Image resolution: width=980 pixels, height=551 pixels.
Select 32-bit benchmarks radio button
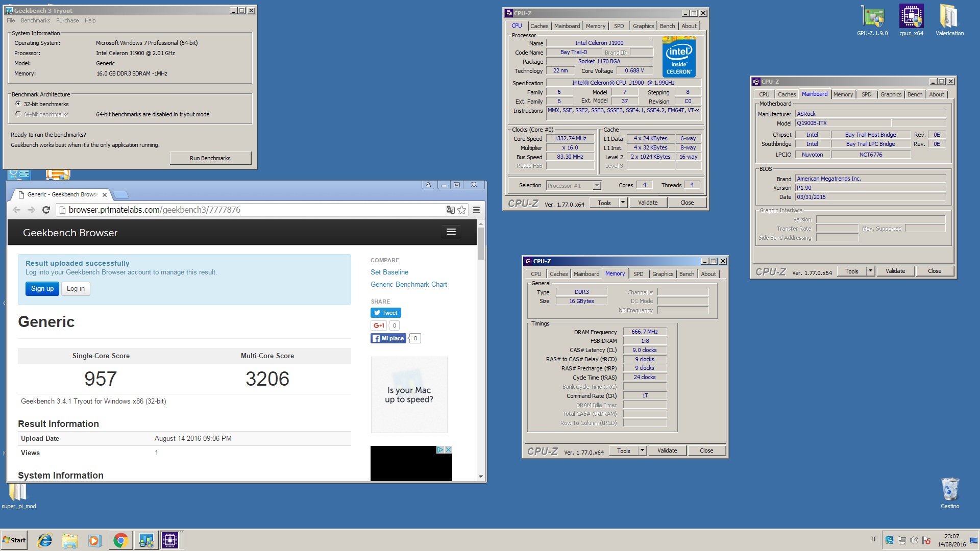pos(18,104)
